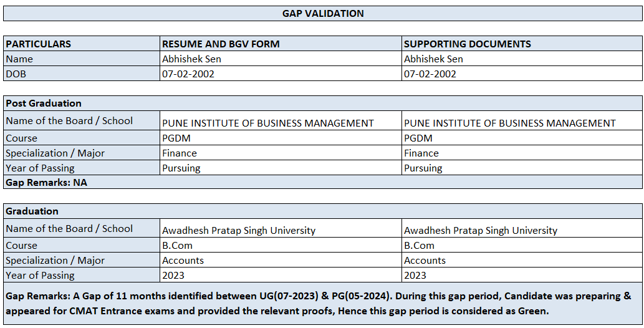
Task: Select the DOB label cell
Action: click(16, 74)
